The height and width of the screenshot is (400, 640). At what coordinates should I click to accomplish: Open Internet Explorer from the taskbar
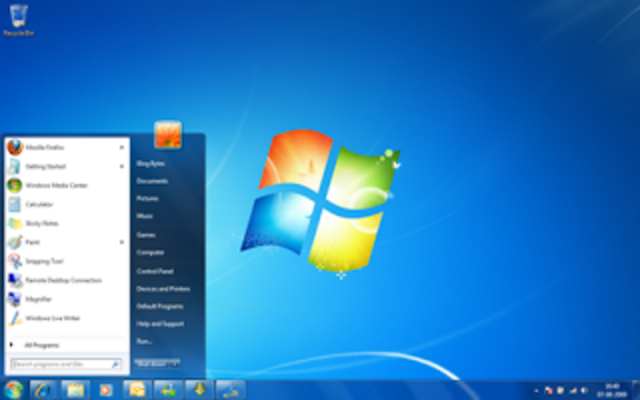click(x=43, y=390)
